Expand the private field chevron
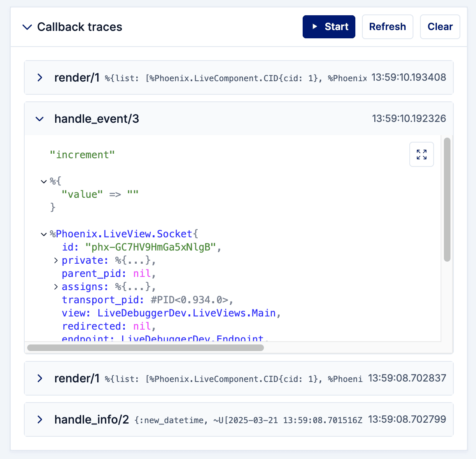This screenshot has width=476, height=459. pos(56,260)
